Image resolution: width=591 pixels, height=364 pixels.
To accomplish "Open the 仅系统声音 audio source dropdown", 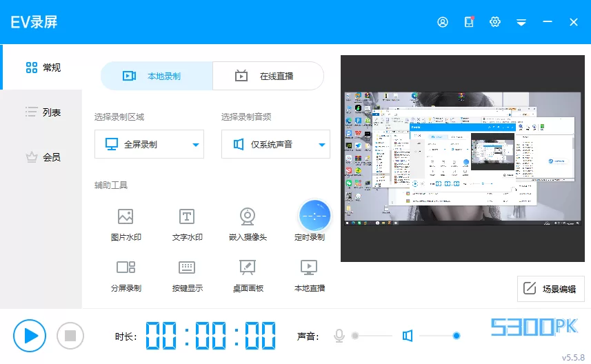I will 276,144.
